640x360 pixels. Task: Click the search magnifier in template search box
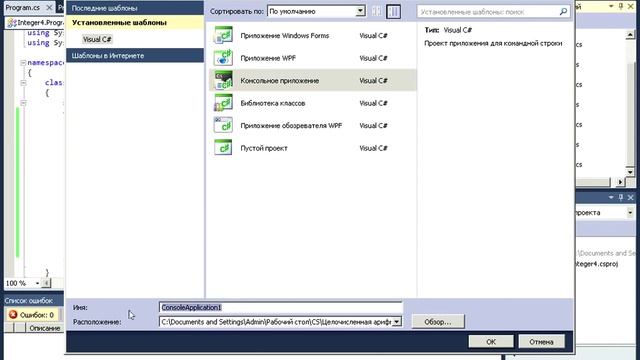click(563, 11)
